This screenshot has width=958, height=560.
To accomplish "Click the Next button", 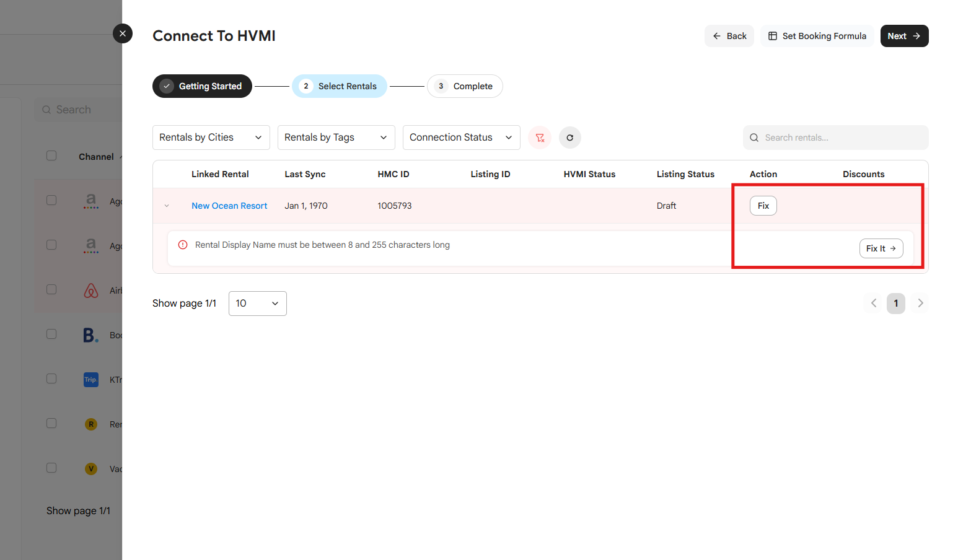I will point(904,36).
